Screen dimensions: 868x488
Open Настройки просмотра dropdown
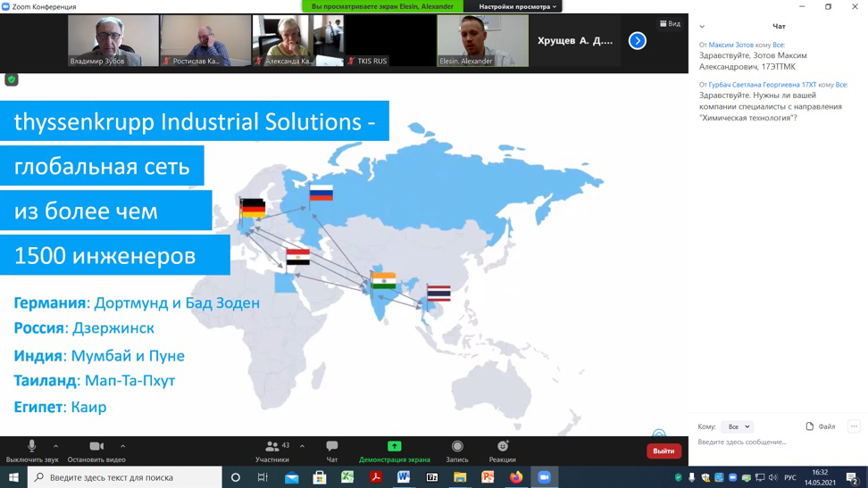(517, 6)
